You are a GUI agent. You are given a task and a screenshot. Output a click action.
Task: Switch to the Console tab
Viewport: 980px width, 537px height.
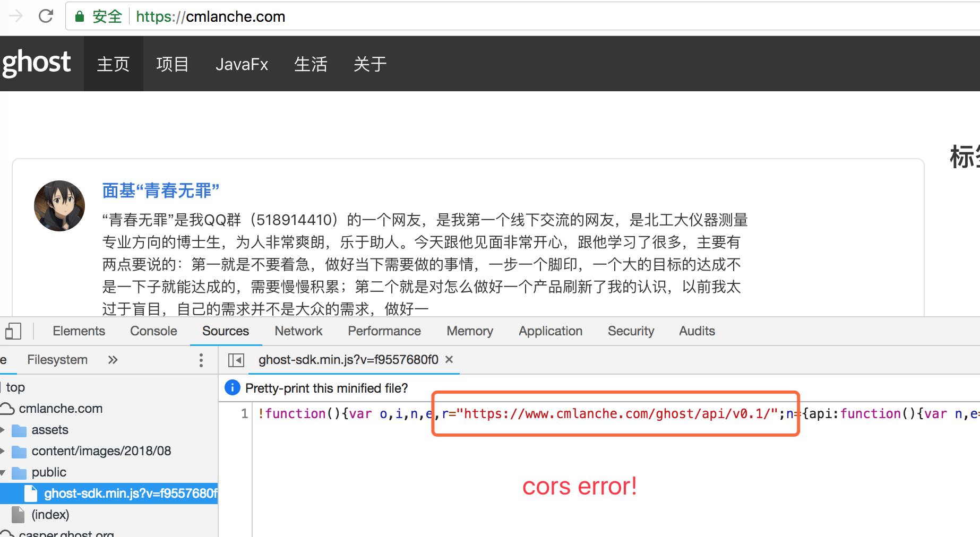point(153,331)
